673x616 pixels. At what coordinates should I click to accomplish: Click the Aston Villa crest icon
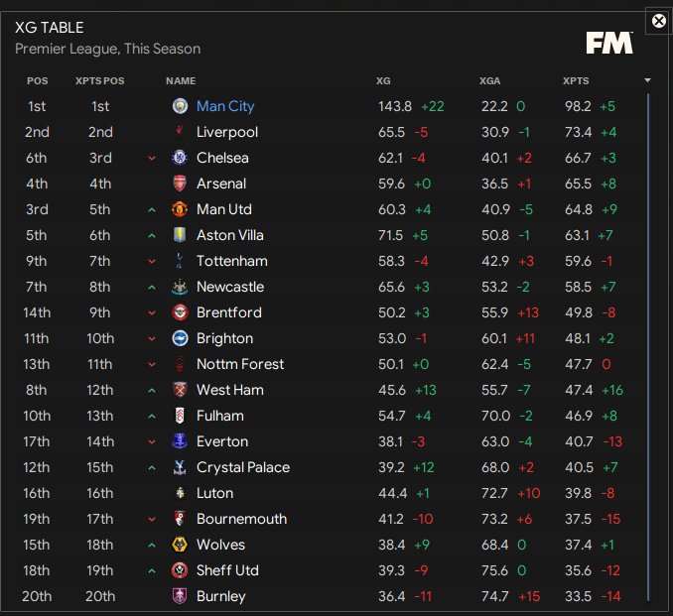[180, 235]
